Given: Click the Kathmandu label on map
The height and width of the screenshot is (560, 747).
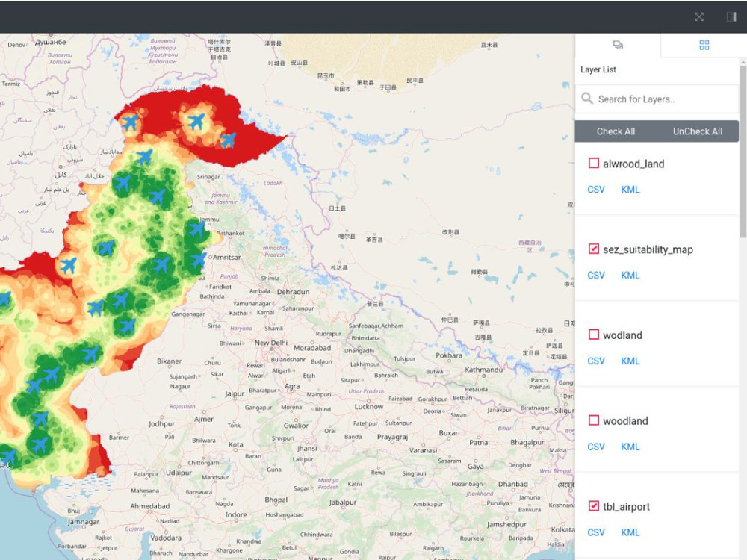Looking at the screenshot, I should [x=483, y=370].
